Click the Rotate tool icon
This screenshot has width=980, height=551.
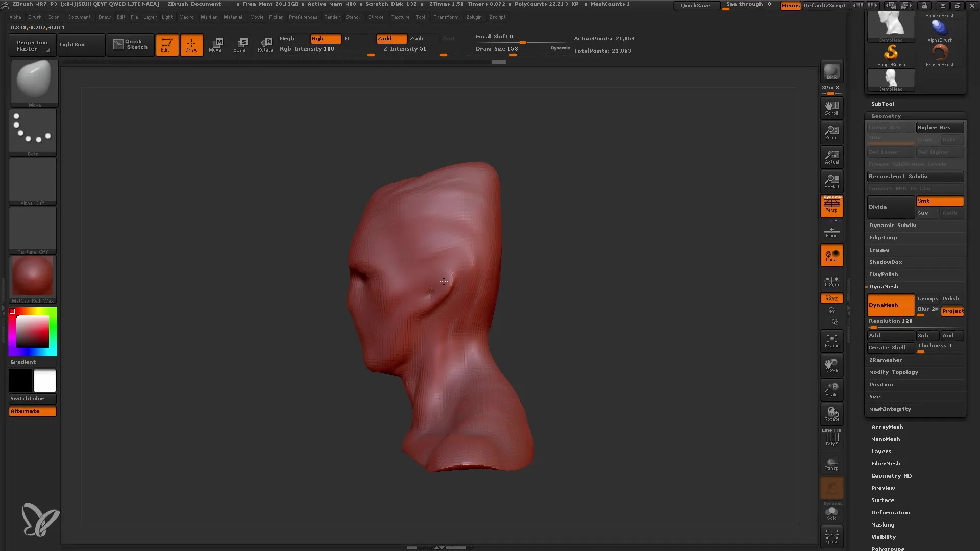[x=265, y=44]
